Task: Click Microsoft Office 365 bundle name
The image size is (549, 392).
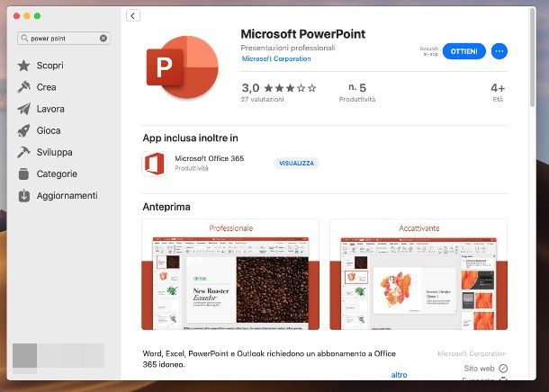Action: [x=210, y=158]
